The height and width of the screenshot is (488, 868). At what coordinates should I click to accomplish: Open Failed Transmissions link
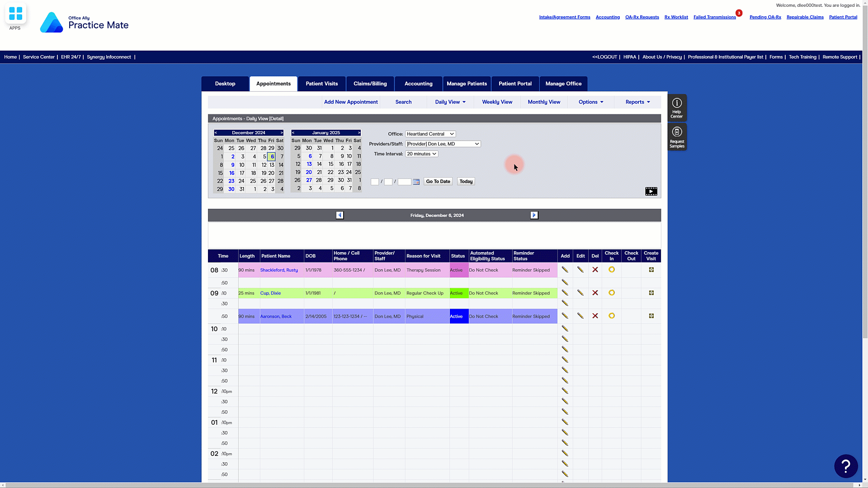click(x=714, y=17)
